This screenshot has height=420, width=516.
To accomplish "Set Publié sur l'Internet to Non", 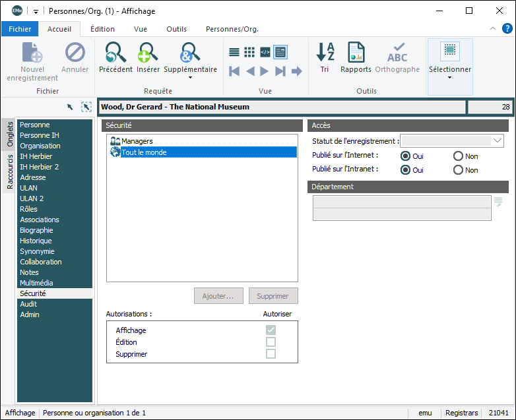I will (x=458, y=156).
